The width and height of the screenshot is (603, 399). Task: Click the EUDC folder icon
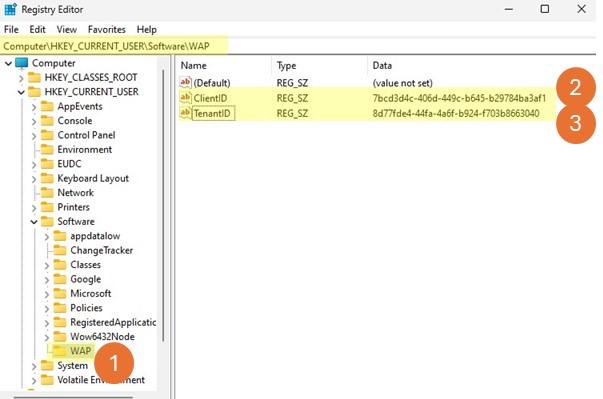coord(47,164)
